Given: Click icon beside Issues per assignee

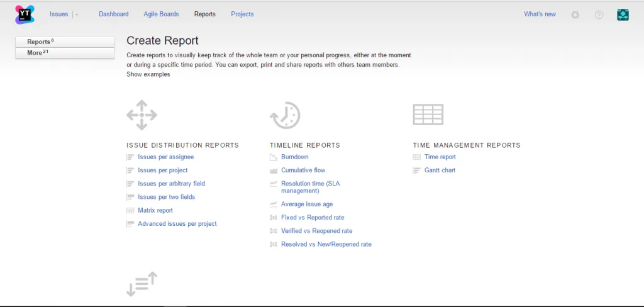Looking at the screenshot, I should 130,157.
